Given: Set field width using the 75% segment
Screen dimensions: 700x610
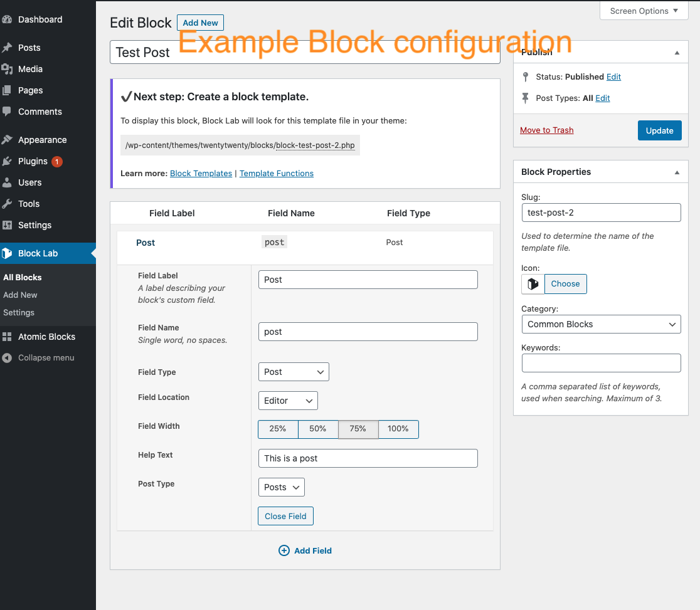Looking at the screenshot, I should pyautogui.click(x=358, y=429).
